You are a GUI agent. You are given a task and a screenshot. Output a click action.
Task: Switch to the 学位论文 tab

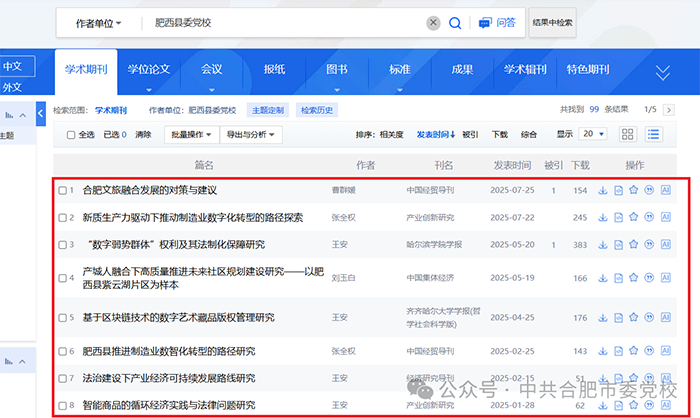pyautogui.click(x=149, y=69)
